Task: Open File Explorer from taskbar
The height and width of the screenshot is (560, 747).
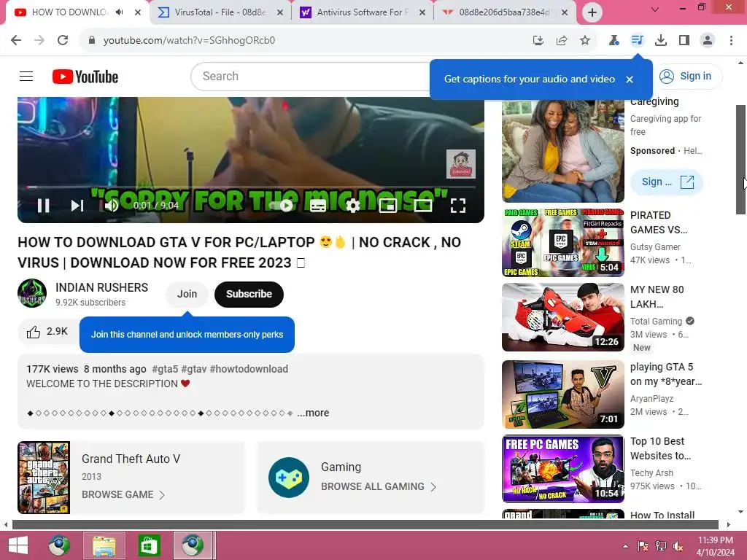Action: click(x=104, y=545)
